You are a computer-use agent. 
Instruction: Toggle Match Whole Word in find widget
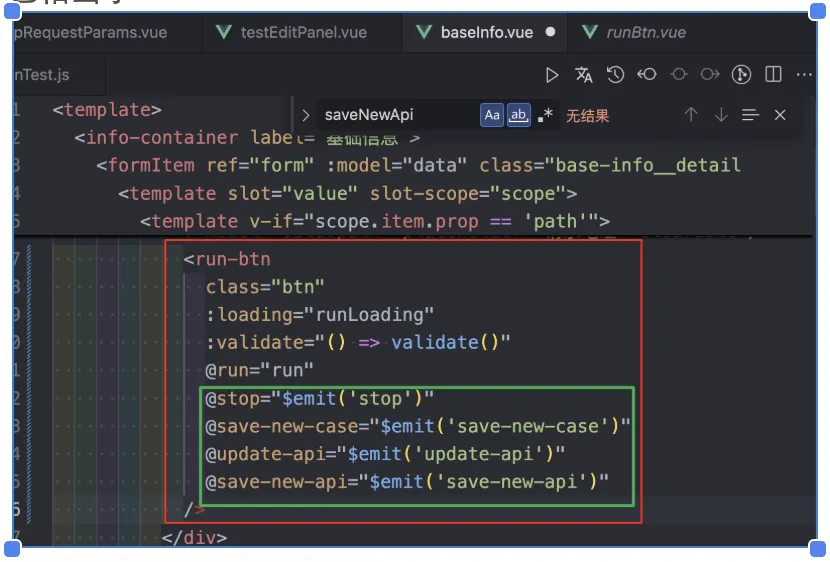(519, 115)
